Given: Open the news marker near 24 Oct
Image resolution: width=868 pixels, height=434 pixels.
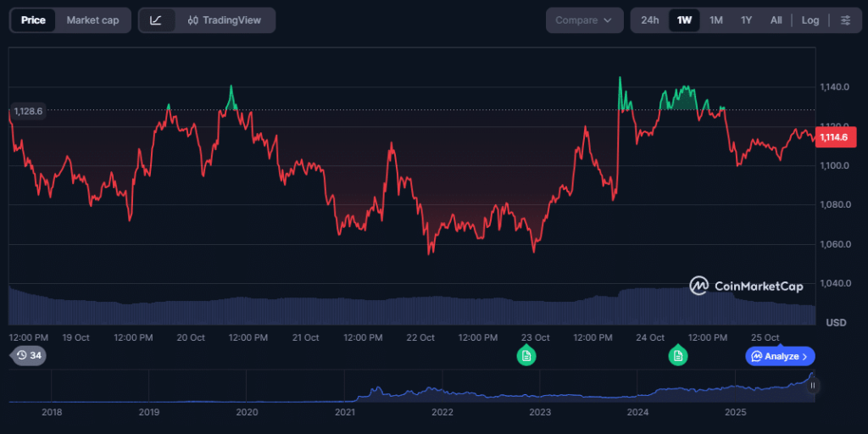Looking at the screenshot, I should (x=678, y=356).
